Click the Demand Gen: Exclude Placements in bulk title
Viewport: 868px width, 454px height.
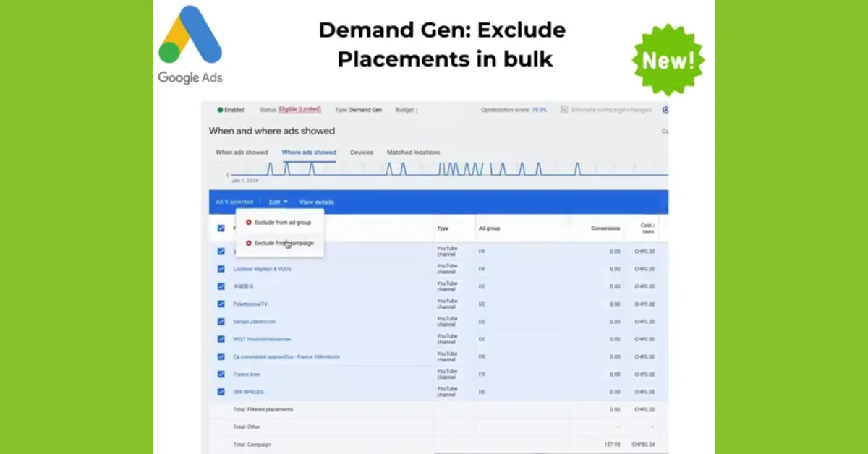point(444,45)
